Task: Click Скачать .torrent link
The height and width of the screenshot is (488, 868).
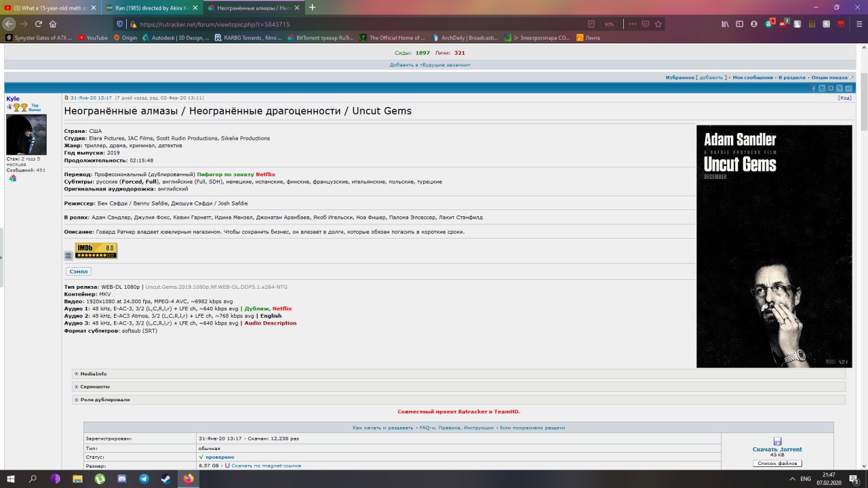Action: (x=777, y=449)
